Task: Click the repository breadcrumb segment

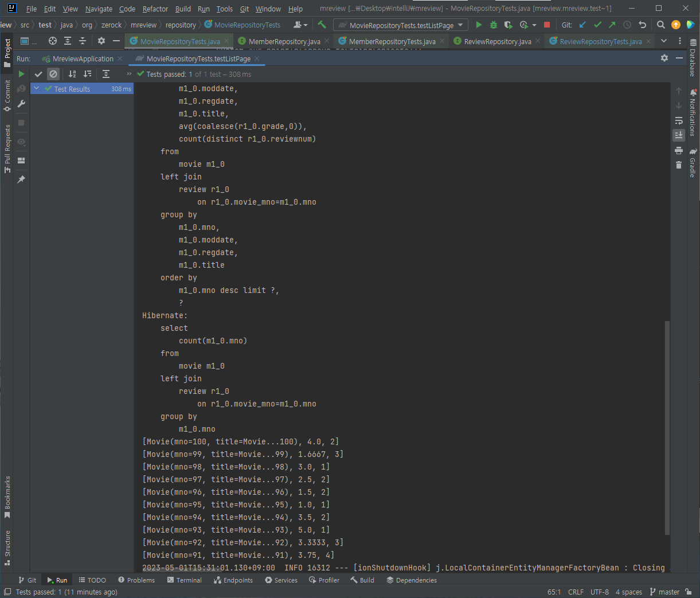Action: point(181,25)
